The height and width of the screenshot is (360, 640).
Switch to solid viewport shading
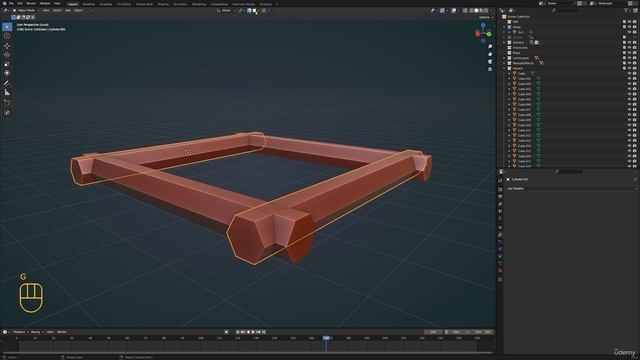476,10
